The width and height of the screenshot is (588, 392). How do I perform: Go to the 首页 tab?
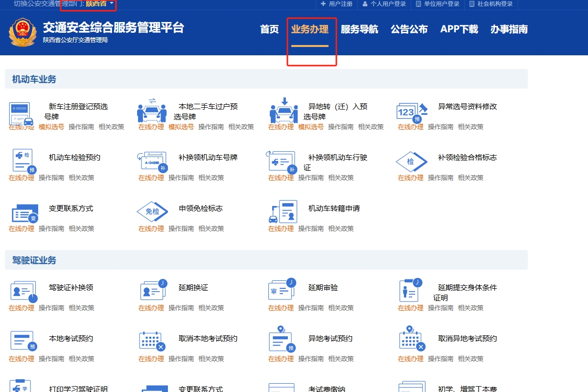(269, 29)
